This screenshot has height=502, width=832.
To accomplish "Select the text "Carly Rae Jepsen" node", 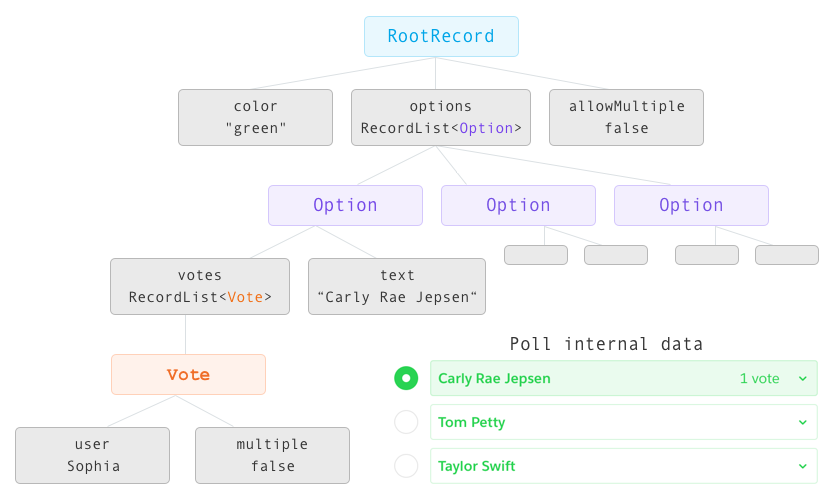I will click(397, 287).
